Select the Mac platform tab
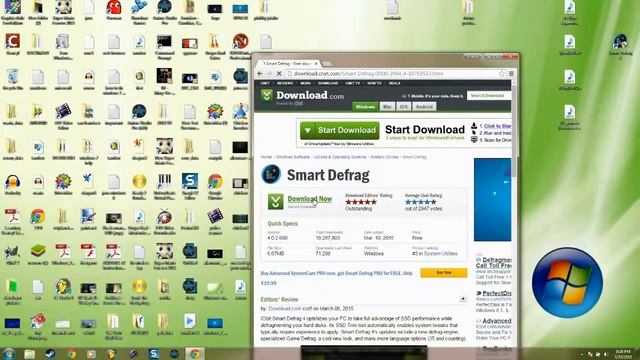Image resolution: width=640 pixels, height=360 pixels. [x=387, y=107]
